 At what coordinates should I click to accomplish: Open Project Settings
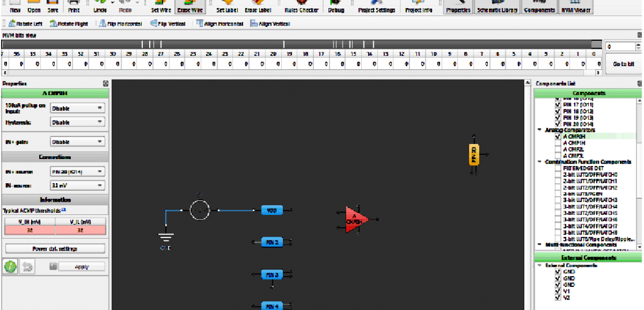coord(376,7)
